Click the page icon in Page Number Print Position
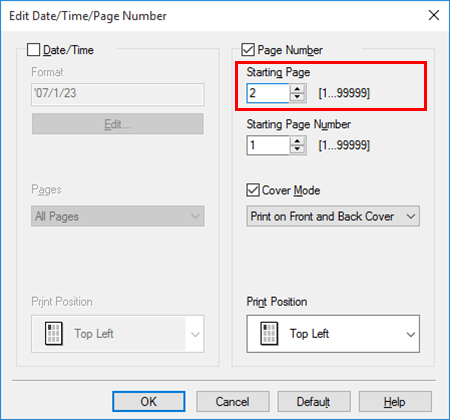Image resolution: width=450 pixels, height=420 pixels. [x=269, y=333]
